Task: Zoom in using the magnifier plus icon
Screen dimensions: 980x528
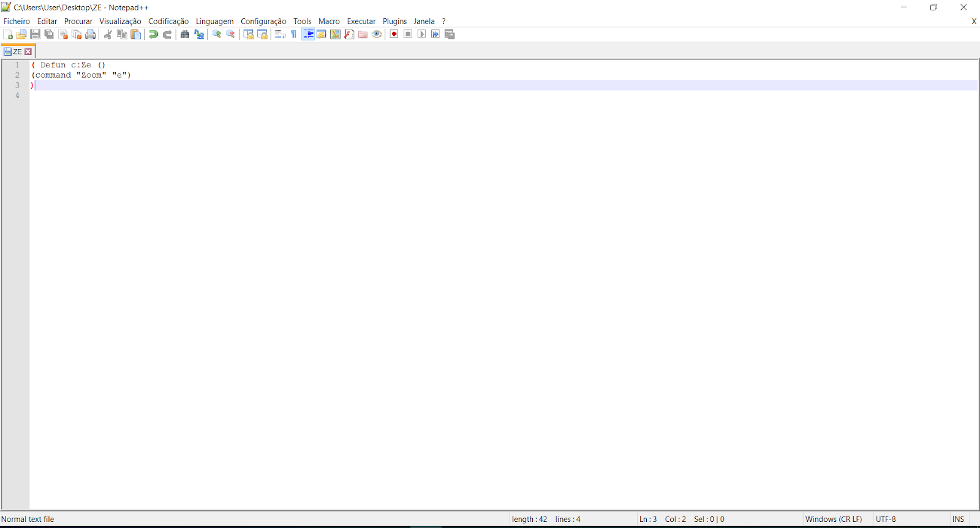Action: pos(216,34)
